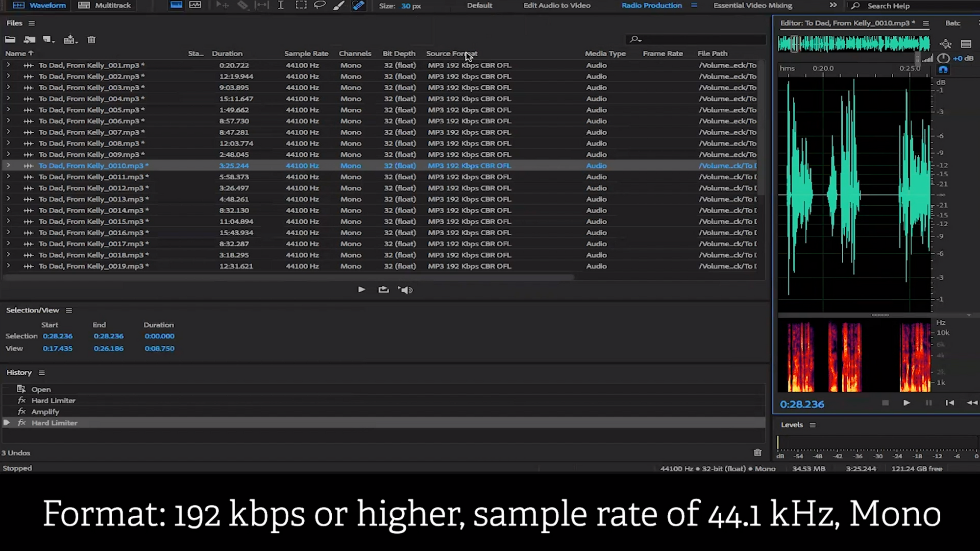Viewport: 980px width, 551px height.
Task: Open the History panel menu
Action: pyautogui.click(x=42, y=373)
